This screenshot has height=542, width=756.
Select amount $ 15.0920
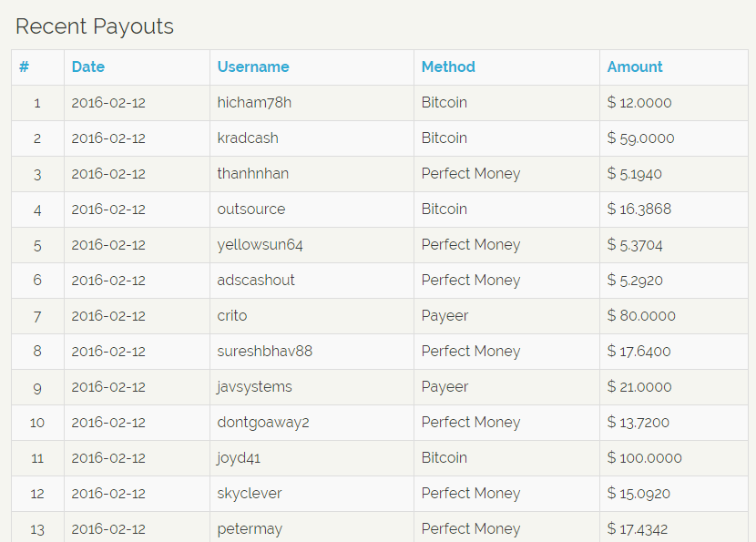[x=639, y=494]
